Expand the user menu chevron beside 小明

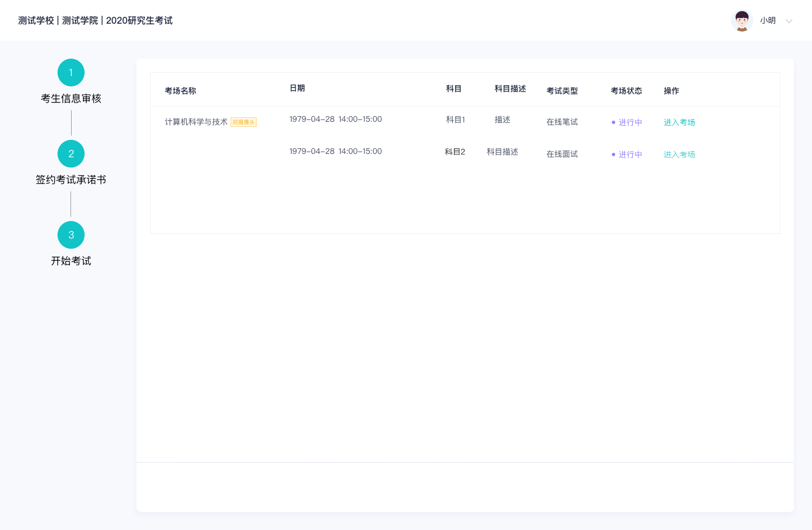click(x=789, y=21)
